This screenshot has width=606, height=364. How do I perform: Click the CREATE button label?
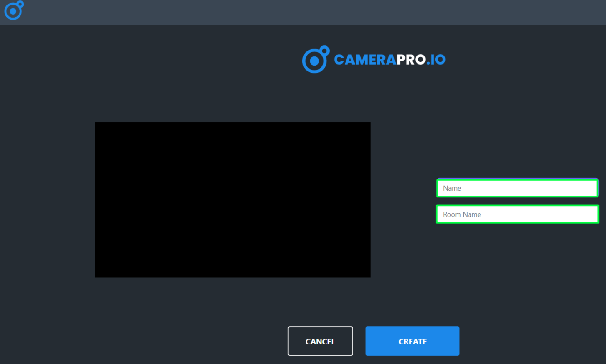[412, 342]
